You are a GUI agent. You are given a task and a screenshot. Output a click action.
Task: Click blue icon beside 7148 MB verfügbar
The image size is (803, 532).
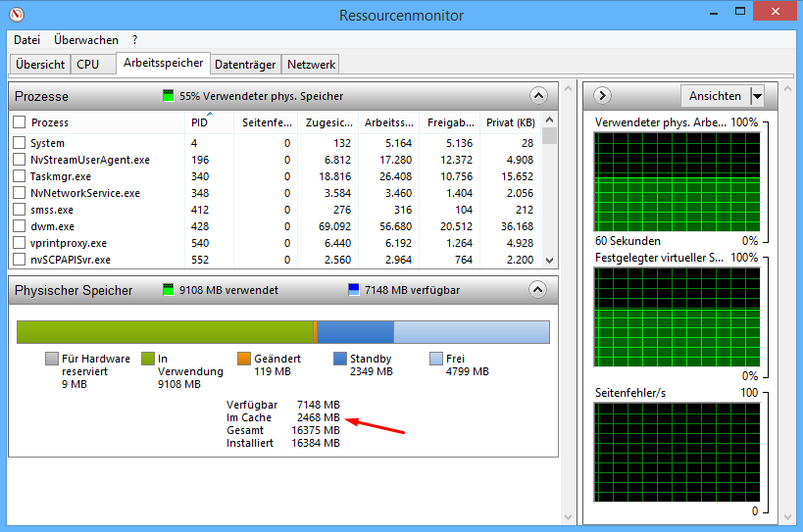[x=353, y=290]
